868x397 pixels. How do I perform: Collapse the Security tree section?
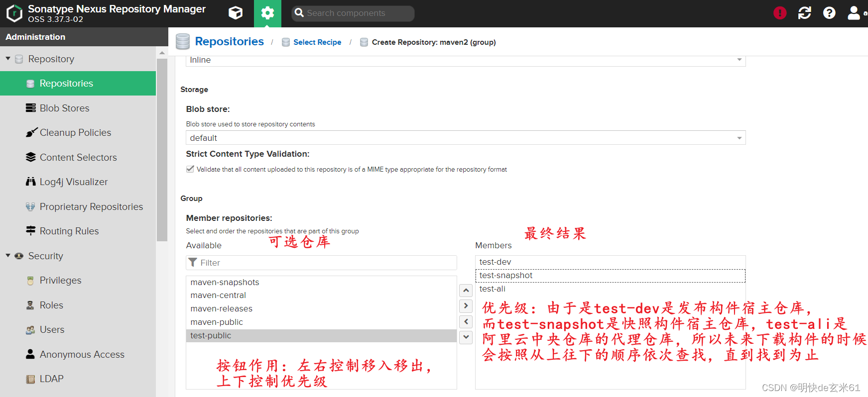point(8,256)
